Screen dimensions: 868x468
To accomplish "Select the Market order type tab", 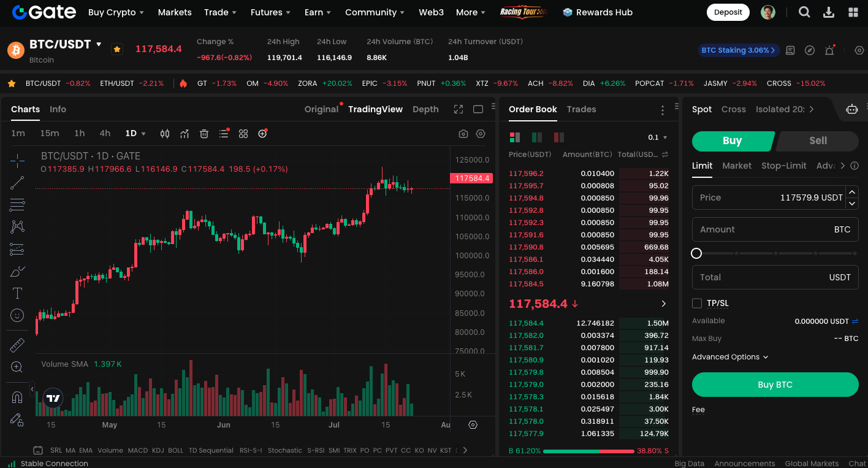I will [x=737, y=166].
